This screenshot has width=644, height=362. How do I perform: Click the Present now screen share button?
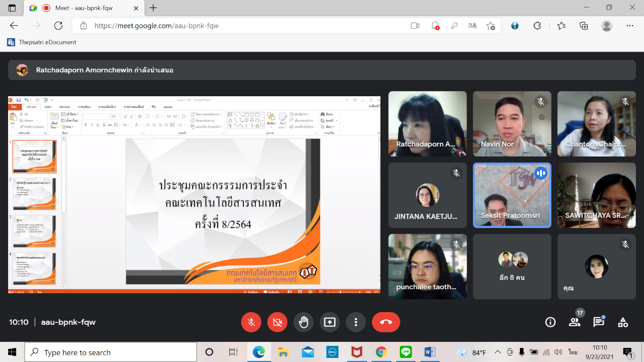tap(330, 322)
